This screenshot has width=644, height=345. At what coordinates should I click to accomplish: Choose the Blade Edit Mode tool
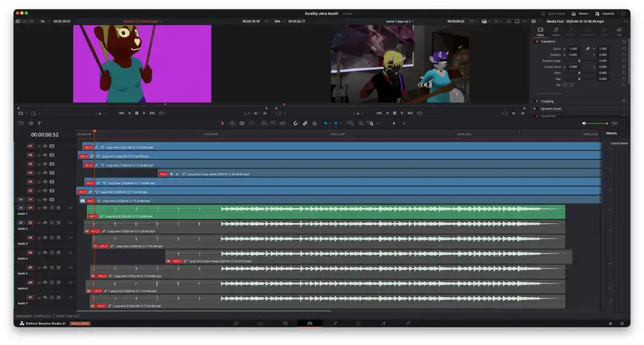point(242,124)
